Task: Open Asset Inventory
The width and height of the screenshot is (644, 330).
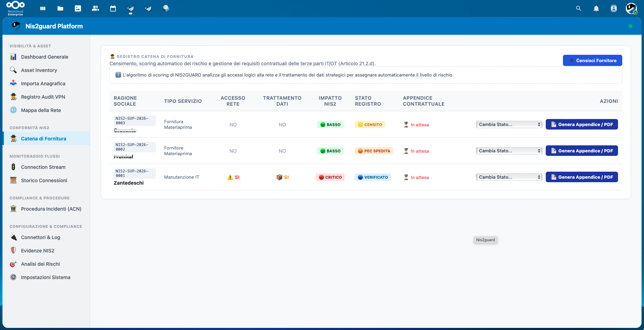Action: [x=46, y=70]
